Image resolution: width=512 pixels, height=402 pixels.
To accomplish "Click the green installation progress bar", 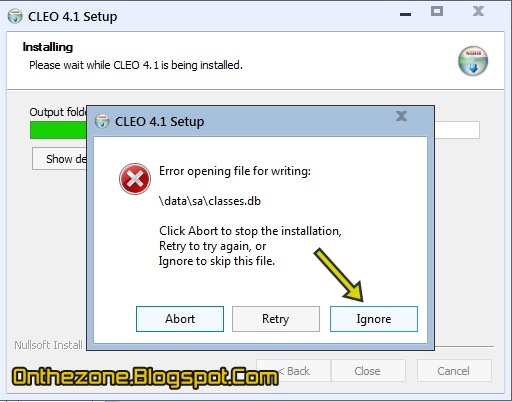I will click(58, 130).
